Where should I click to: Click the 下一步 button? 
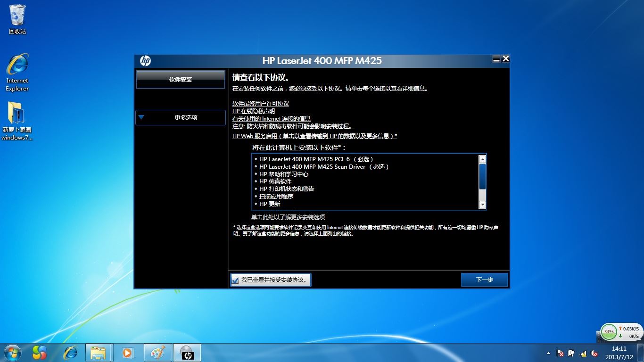485,280
